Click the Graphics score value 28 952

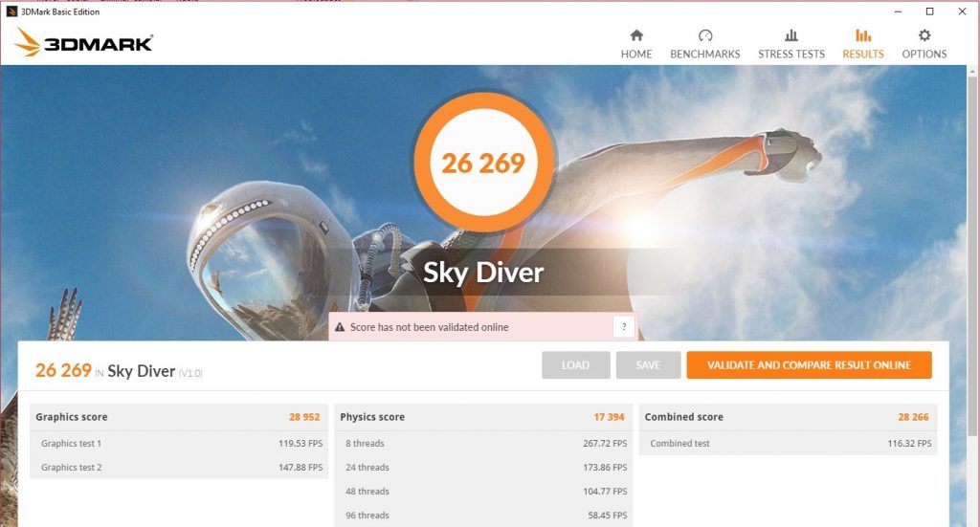(304, 417)
